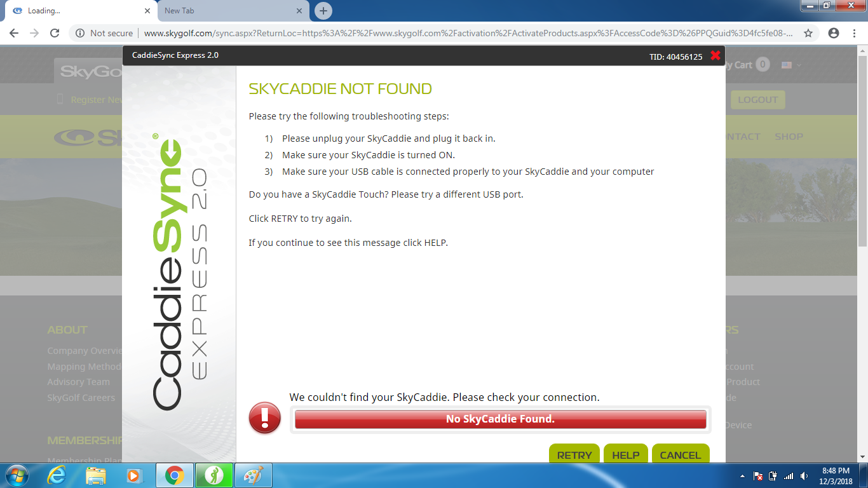Reload the current page
Screen dimensions: 868x488
(x=55, y=33)
